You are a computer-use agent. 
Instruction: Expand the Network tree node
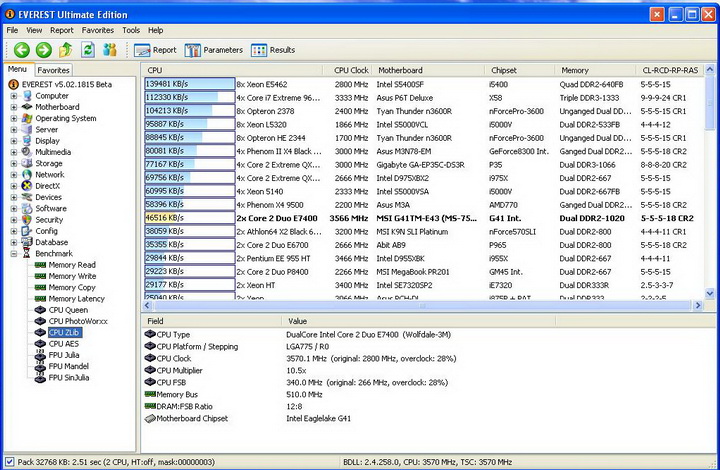pyautogui.click(x=14, y=175)
